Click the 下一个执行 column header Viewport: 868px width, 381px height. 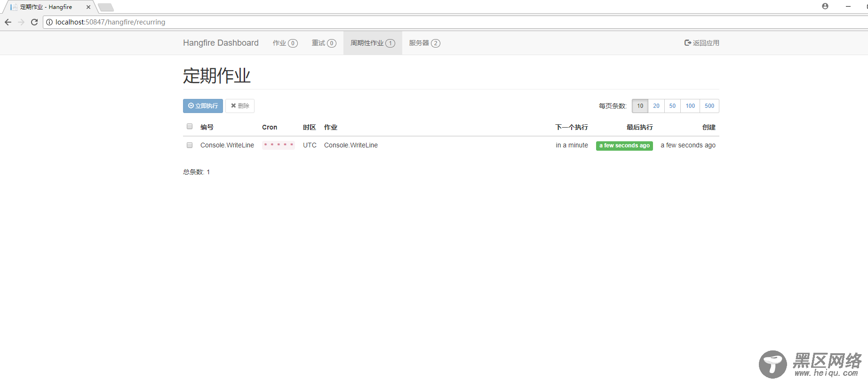572,127
